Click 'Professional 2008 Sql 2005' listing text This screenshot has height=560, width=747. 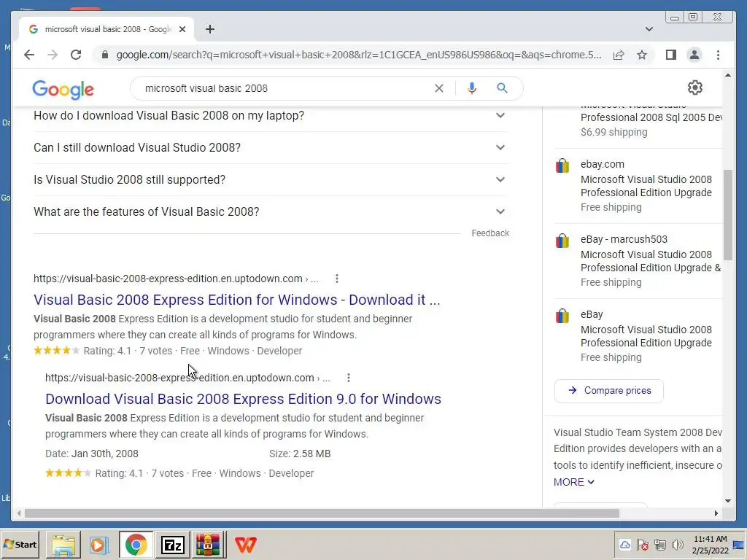pyautogui.click(x=651, y=117)
